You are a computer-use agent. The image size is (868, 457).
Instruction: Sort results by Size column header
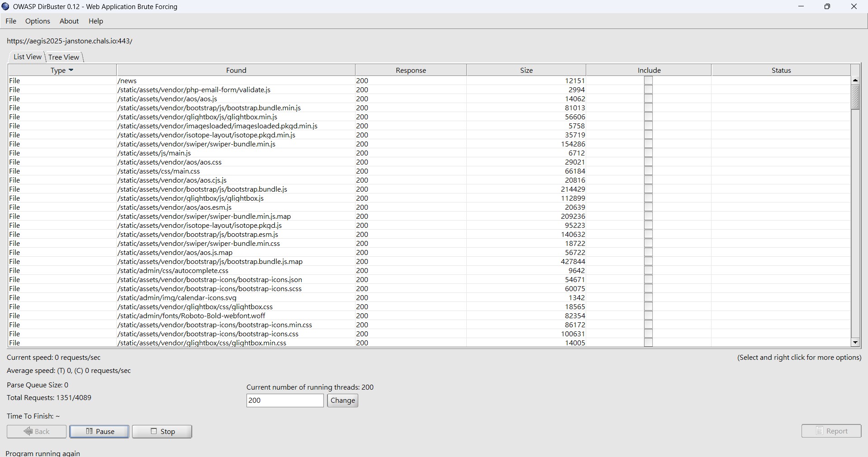pos(526,70)
